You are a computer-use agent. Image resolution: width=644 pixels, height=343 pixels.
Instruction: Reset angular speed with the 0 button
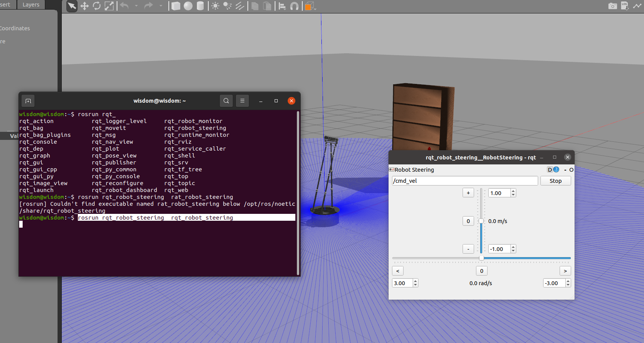click(x=482, y=271)
